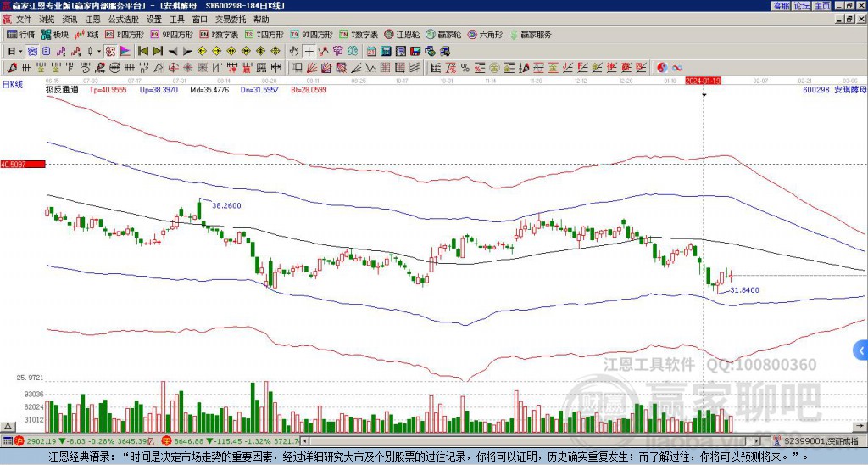868x465 pixels.
Task: Click the 40.5097 price marker
Action: (x=23, y=164)
